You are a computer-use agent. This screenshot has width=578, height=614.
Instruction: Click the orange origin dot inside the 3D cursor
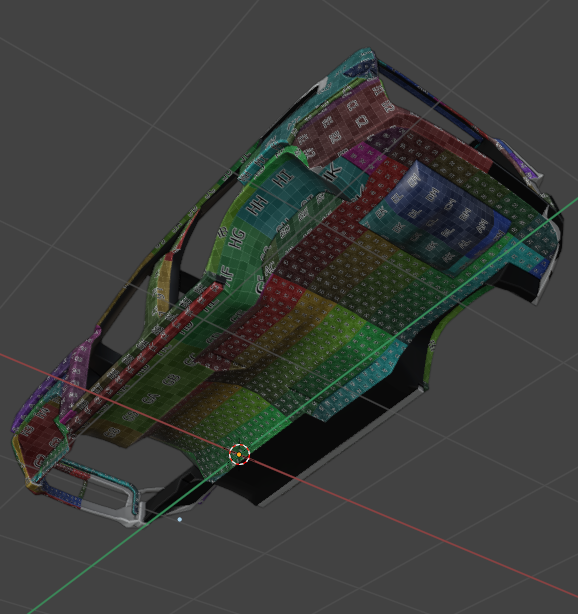point(239,455)
